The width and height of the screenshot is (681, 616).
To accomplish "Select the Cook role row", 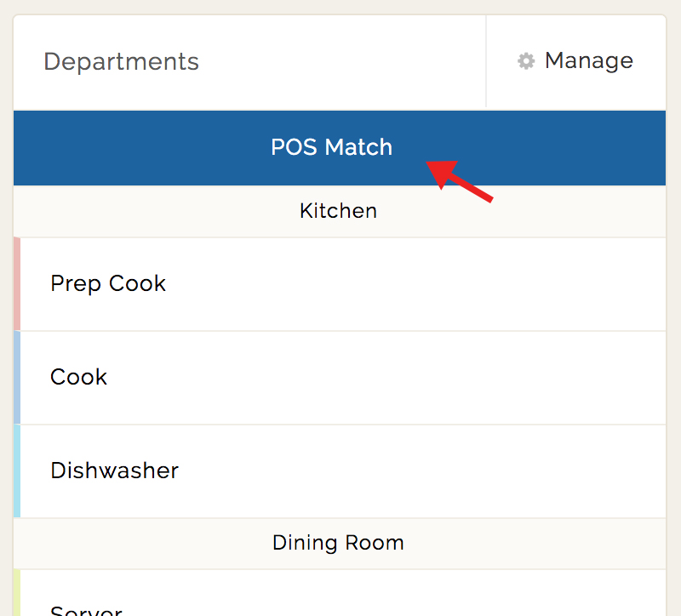I will [x=340, y=378].
